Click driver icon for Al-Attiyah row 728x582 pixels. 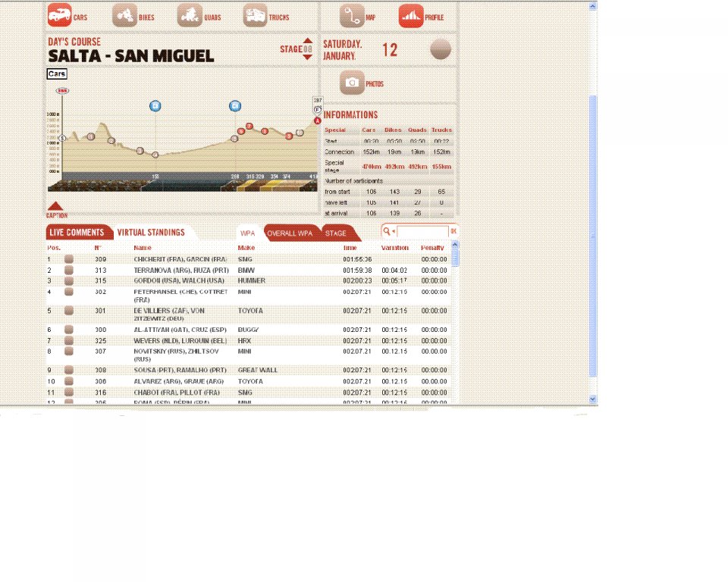[69, 330]
